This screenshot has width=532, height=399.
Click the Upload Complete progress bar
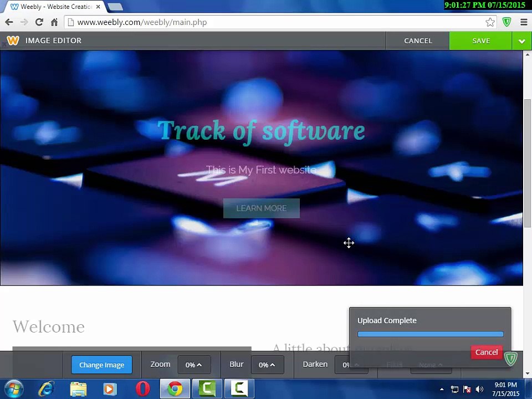[430, 334]
